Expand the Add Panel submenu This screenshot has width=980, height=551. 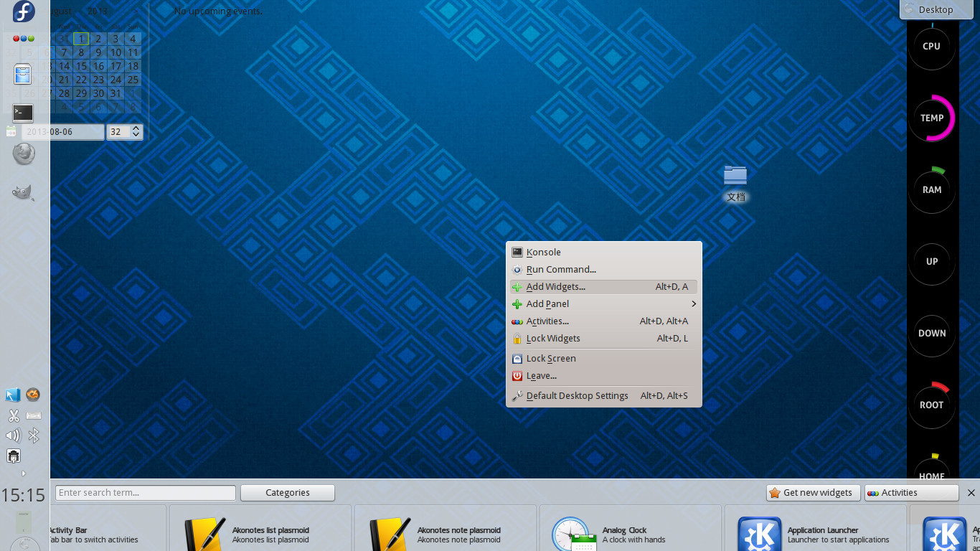(x=603, y=303)
